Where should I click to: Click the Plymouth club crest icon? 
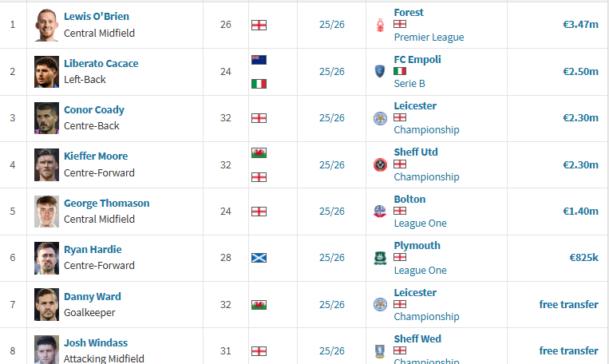click(380, 258)
